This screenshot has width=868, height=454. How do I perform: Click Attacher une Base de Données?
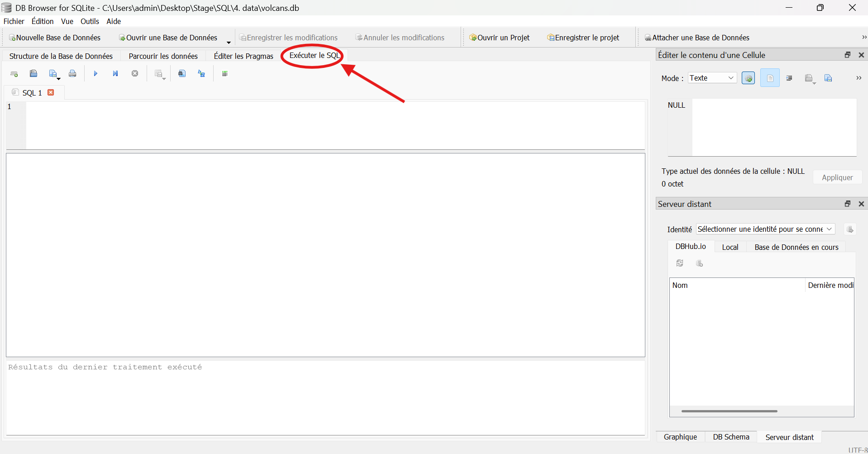697,38
